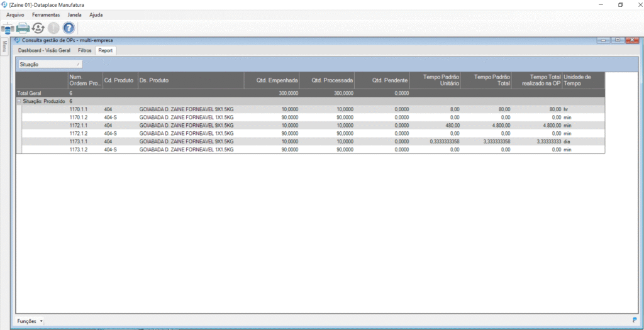Collapse the 'Situação: Produzido' group
The height and width of the screenshot is (330, 644).
[19, 101]
